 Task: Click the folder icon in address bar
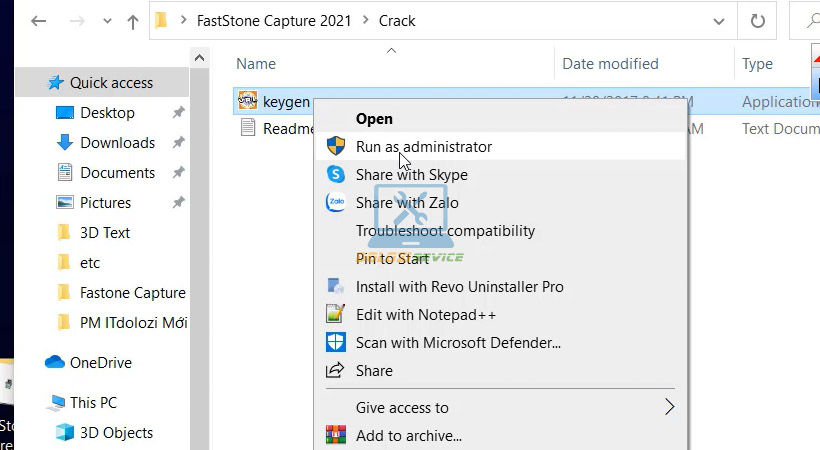pyautogui.click(x=161, y=20)
